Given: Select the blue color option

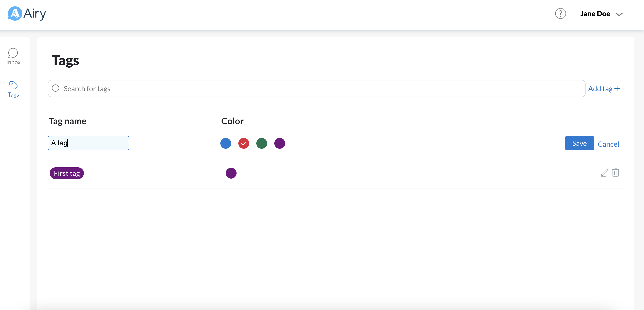Looking at the screenshot, I should (x=226, y=143).
